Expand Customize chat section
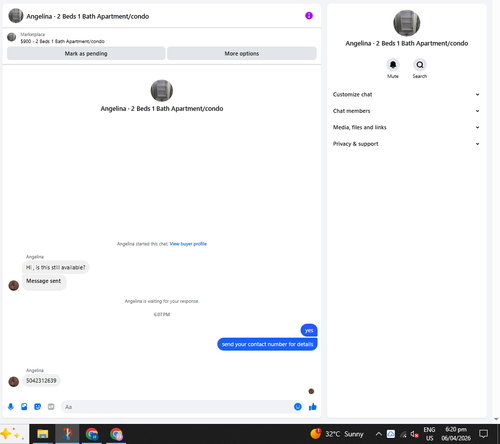500x444 pixels. [x=406, y=94]
